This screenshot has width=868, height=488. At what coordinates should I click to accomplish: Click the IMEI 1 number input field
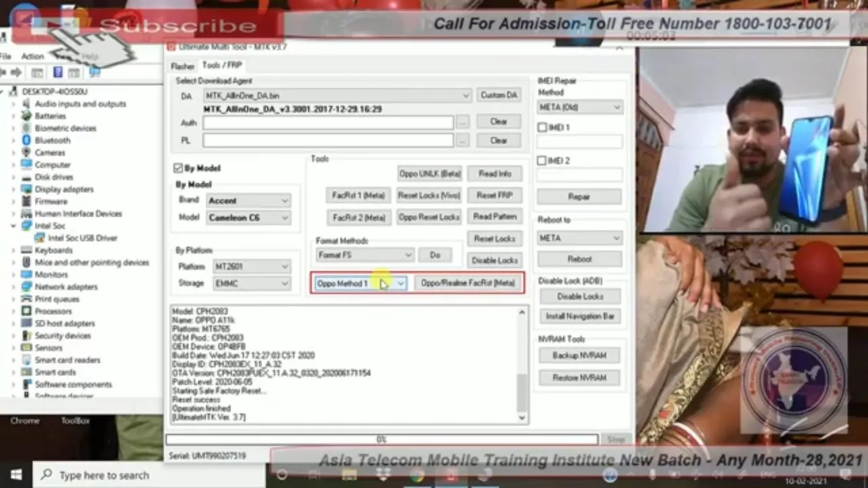(580, 142)
